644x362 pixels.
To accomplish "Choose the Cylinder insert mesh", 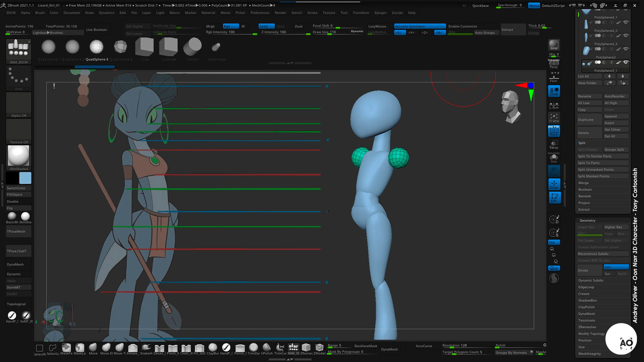I will [193, 49].
